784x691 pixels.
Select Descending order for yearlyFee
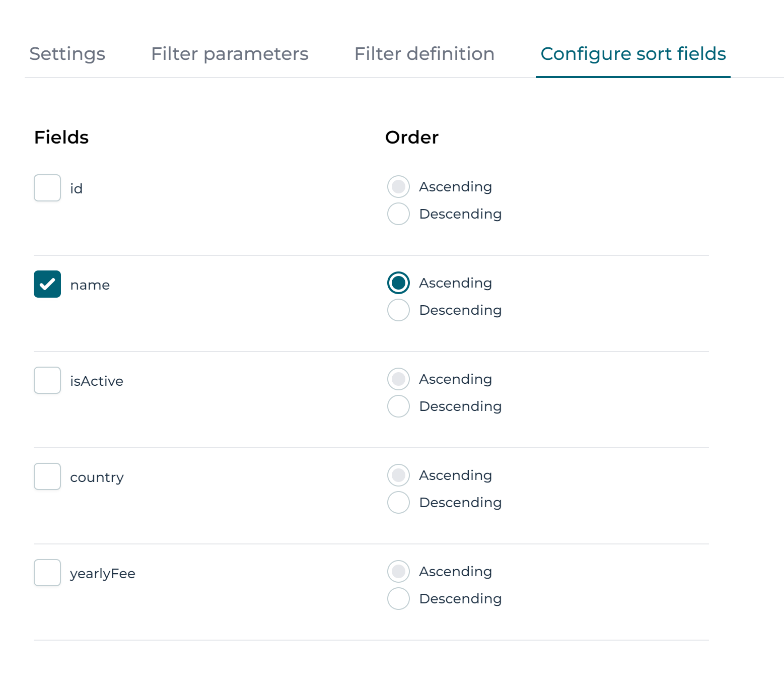point(398,599)
